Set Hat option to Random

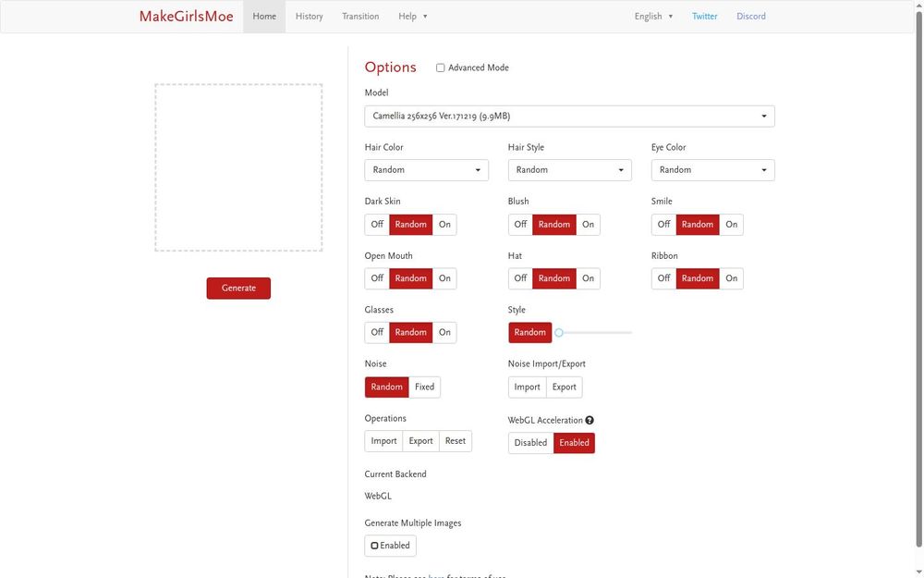(553, 278)
